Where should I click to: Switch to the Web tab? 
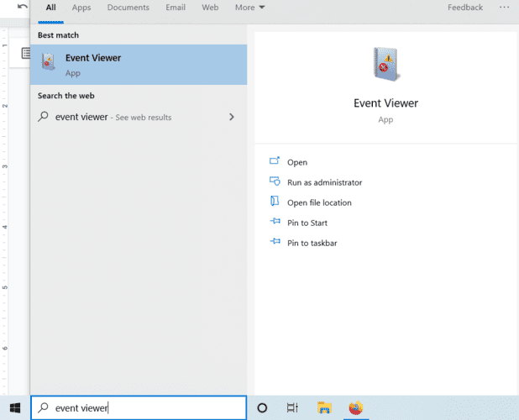[x=210, y=8]
